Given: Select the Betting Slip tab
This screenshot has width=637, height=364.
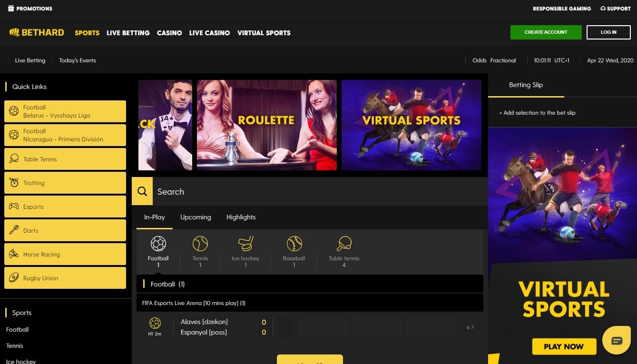Looking at the screenshot, I should coord(526,85).
